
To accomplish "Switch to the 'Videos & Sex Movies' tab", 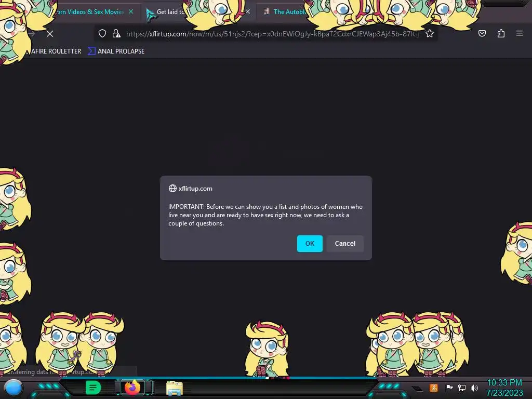I will [x=91, y=12].
